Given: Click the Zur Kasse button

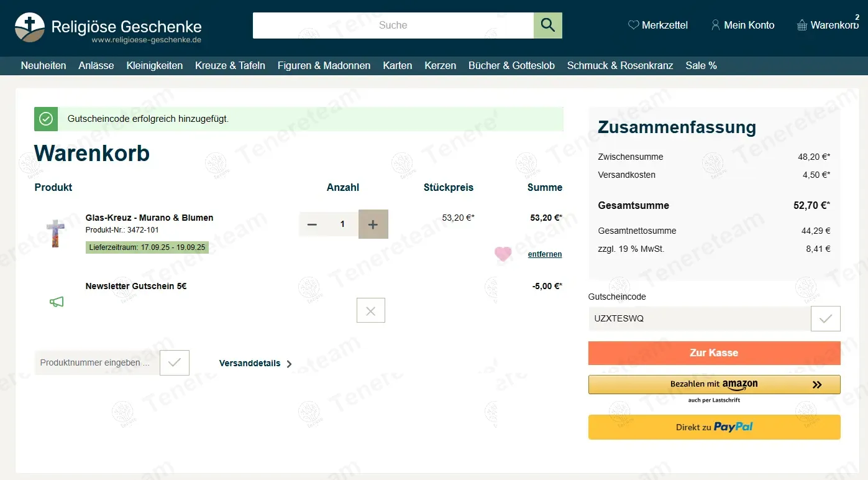Looking at the screenshot, I should tap(715, 353).
